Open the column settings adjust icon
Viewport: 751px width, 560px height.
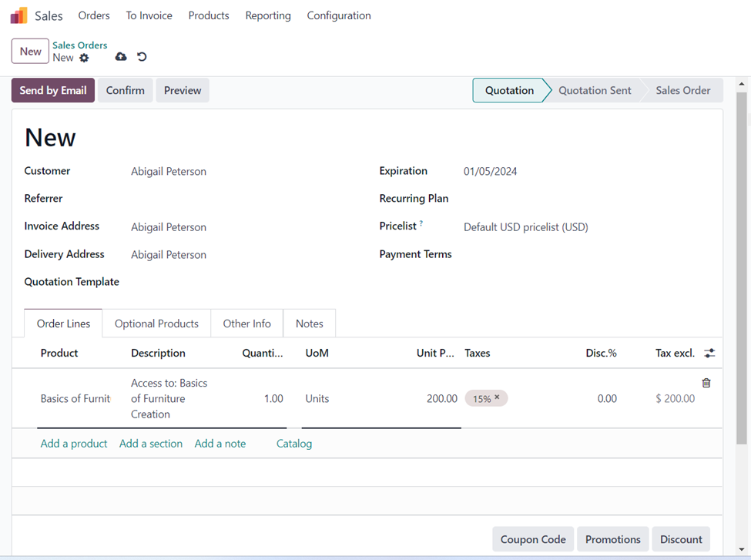point(709,353)
